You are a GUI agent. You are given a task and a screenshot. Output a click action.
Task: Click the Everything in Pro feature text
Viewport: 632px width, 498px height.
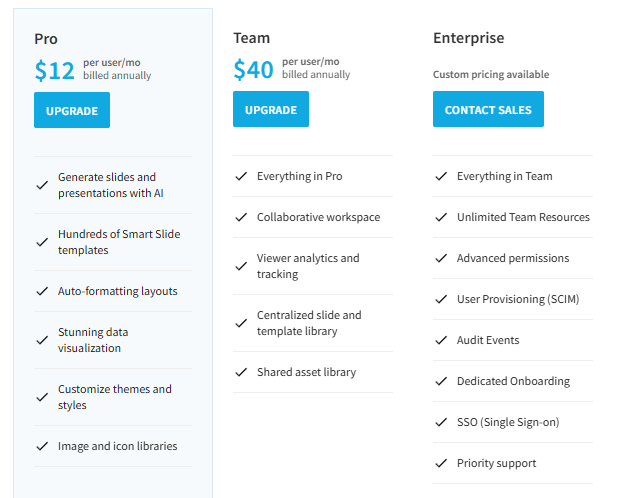(x=299, y=176)
